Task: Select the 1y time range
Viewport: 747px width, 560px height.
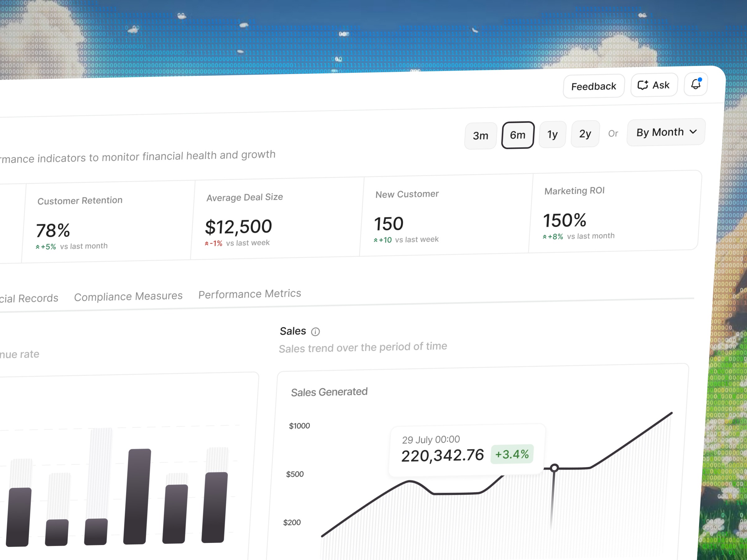Action: coord(552,134)
